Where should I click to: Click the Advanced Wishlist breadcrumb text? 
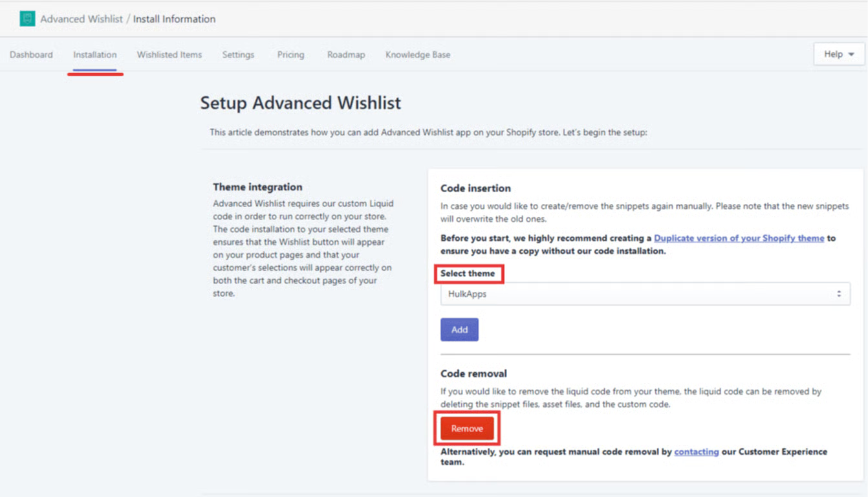(81, 19)
